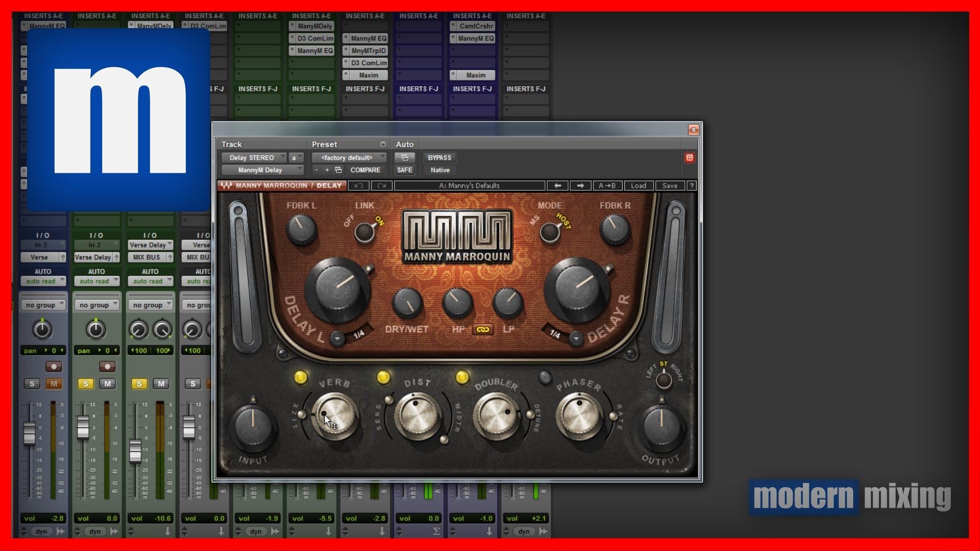
Task: Open the factory default preset dropdown
Action: 349,158
